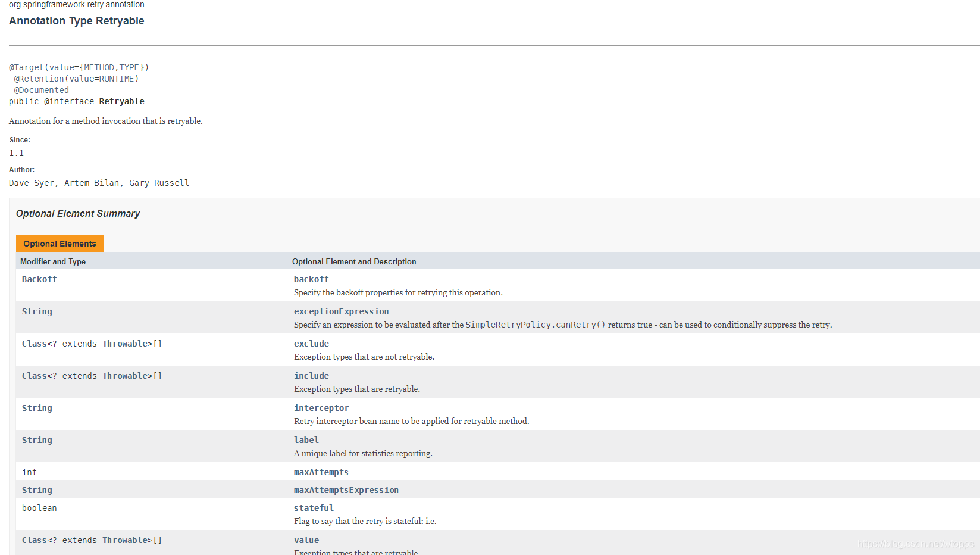Click 'Flag to say that the retry is stateful' text
Screen dimensions: 980x555
(365, 521)
